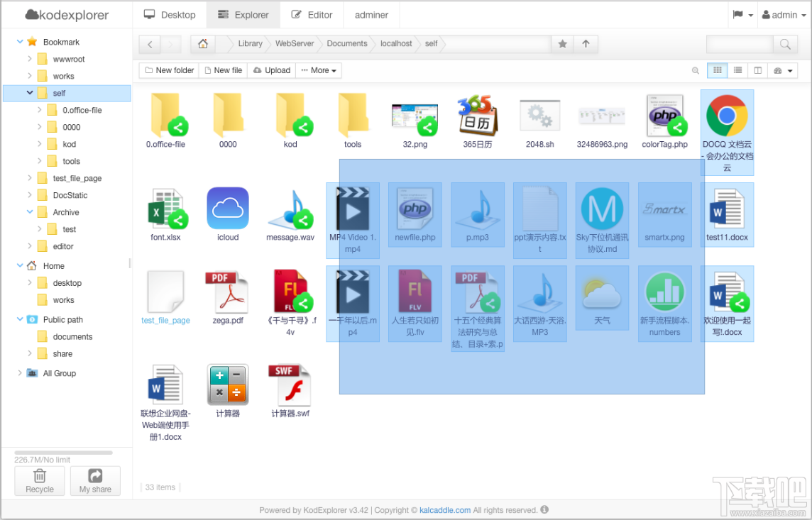Collapse the Bookmark tree section

[x=20, y=41]
